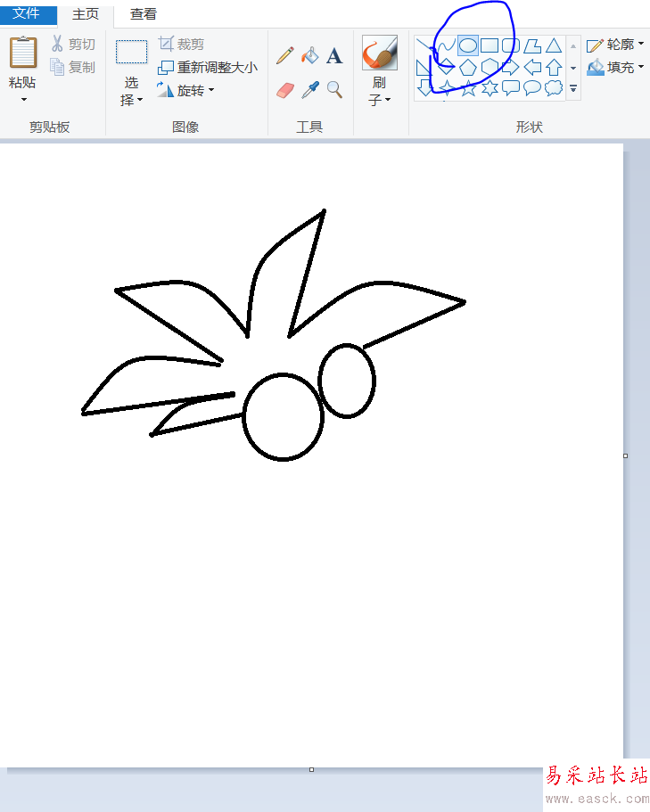The image size is (650, 812).
Task: Open the File (文件) menu
Action: (27, 13)
